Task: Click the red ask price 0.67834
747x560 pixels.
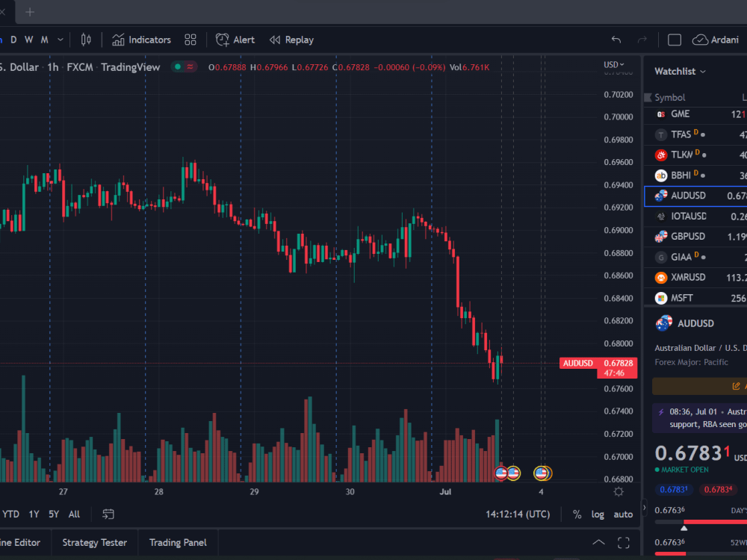Action: pos(717,489)
